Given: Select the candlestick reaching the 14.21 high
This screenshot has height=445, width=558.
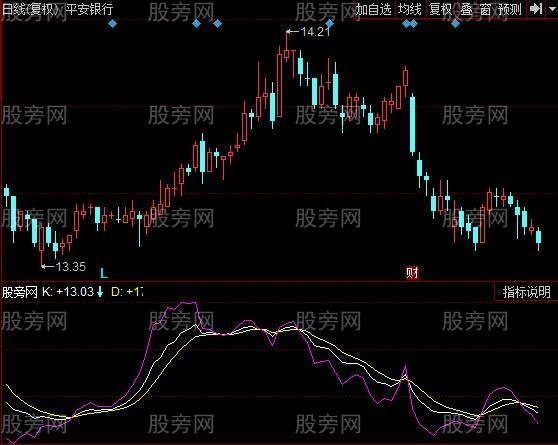Looking at the screenshot, I should point(287,54).
